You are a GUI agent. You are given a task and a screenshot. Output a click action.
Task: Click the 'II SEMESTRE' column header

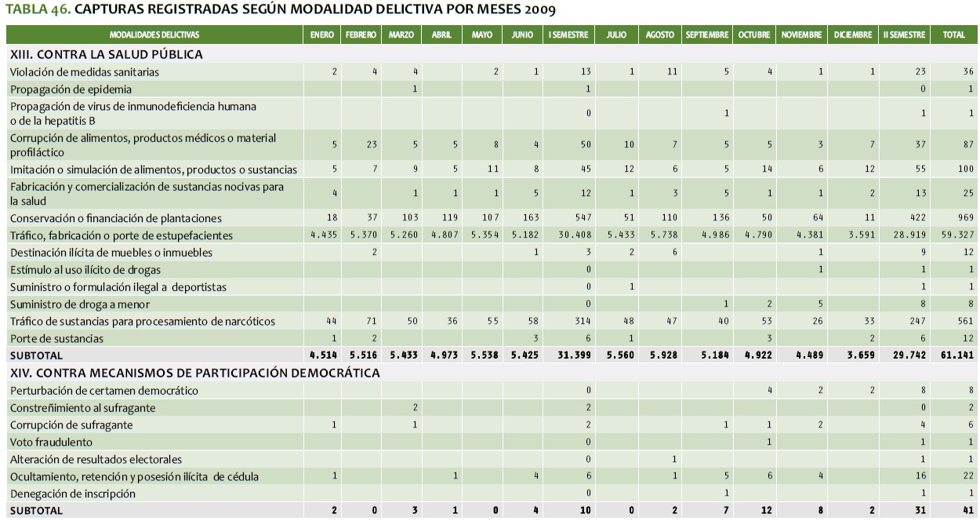[x=904, y=35]
